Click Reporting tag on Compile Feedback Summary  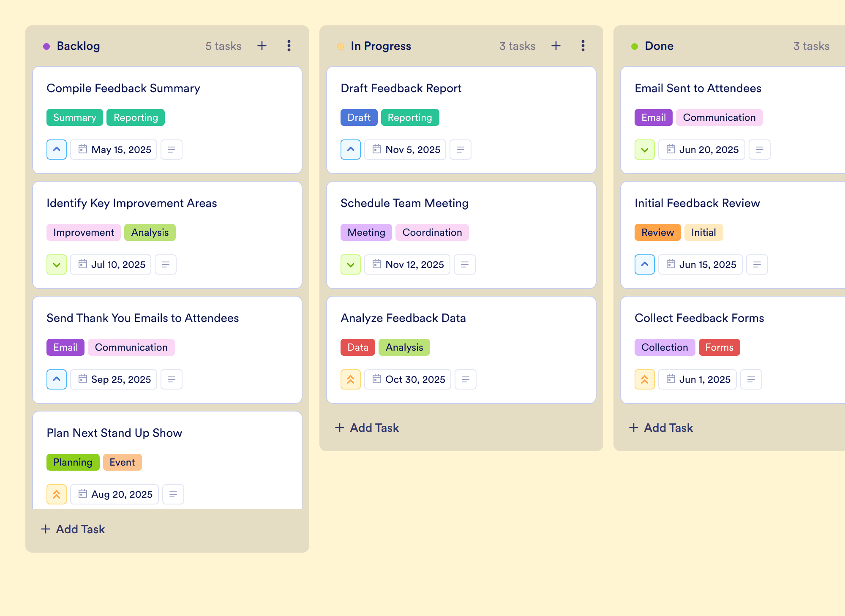(x=136, y=117)
